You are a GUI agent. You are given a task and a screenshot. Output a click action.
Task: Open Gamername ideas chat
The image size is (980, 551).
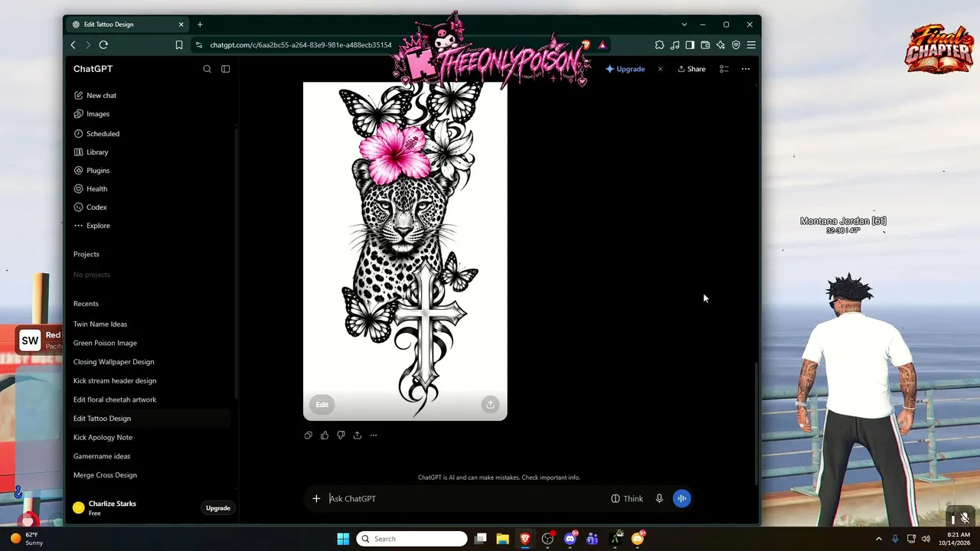tap(102, 456)
